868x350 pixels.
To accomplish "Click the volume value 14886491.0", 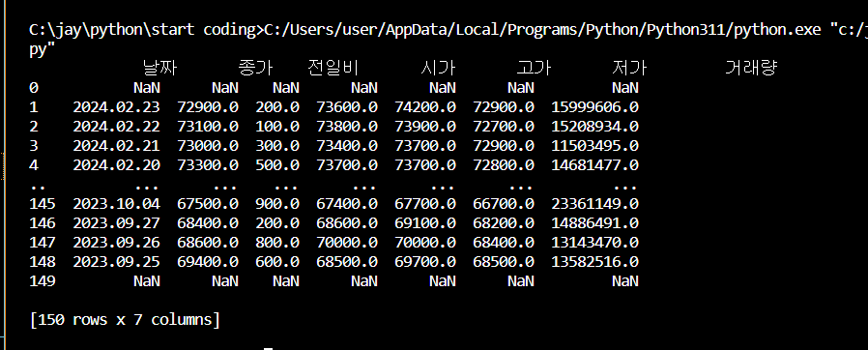I will tap(594, 223).
